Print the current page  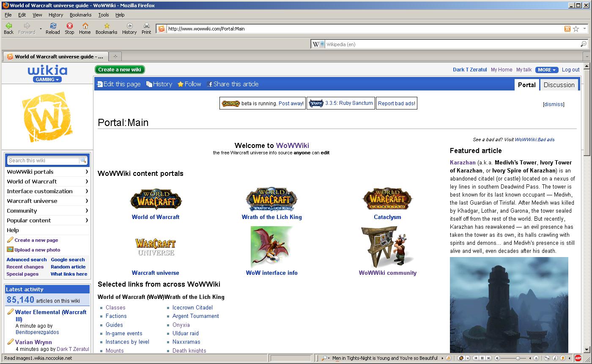click(x=146, y=29)
